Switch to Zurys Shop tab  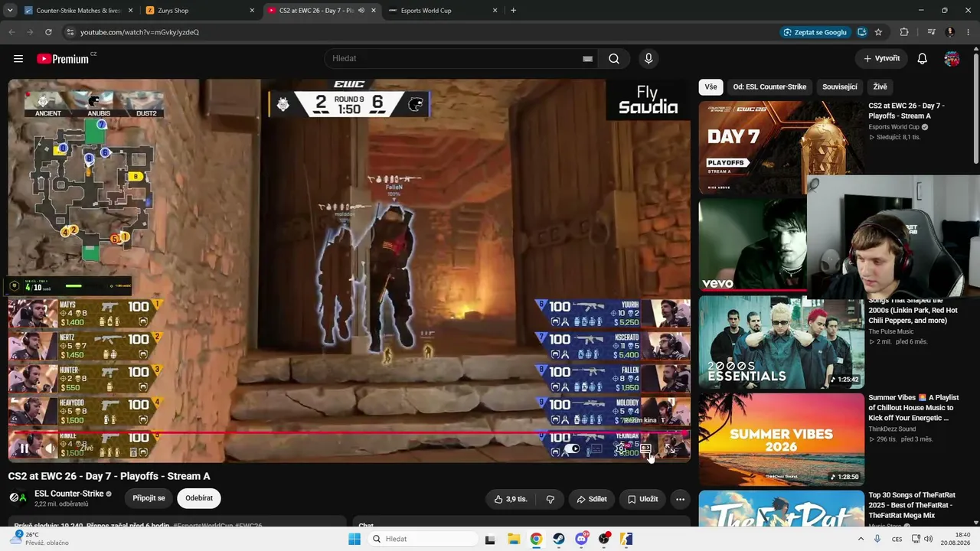tap(201, 11)
